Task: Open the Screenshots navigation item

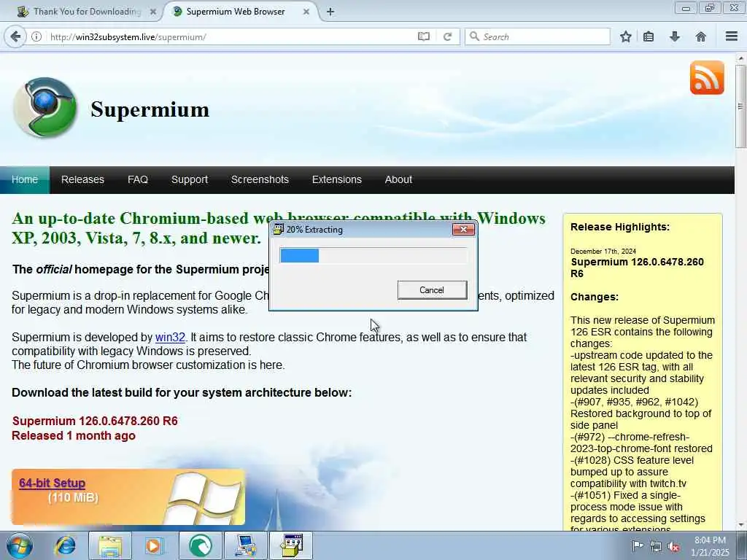Action: click(260, 179)
